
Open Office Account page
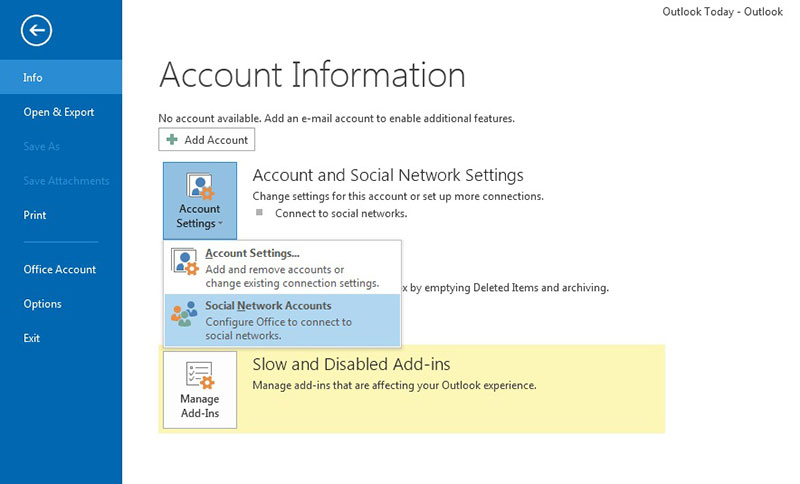click(x=61, y=269)
